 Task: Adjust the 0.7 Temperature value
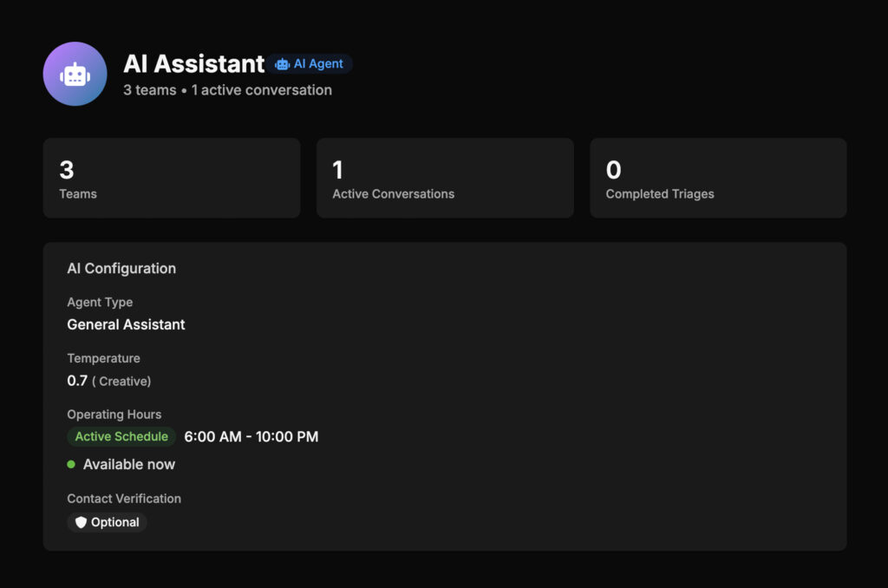[76, 380]
